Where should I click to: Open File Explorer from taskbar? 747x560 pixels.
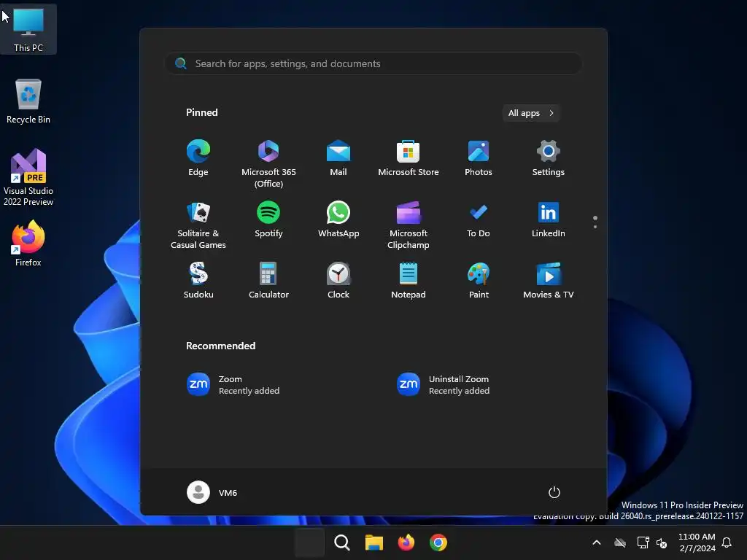click(374, 542)
